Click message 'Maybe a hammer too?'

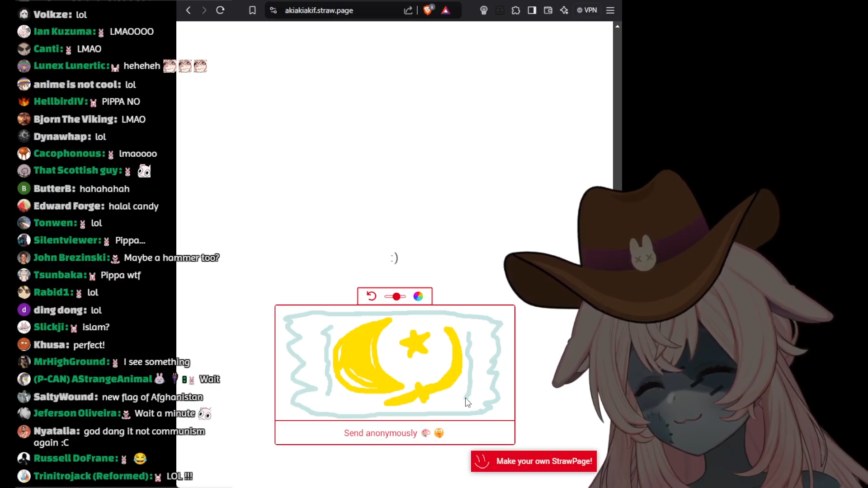pos(171,258)
